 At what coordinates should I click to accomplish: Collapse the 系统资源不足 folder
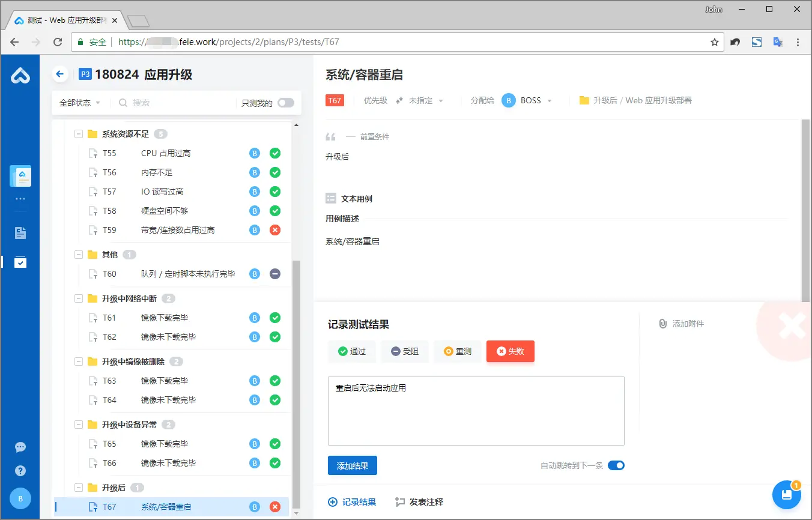pos(78,134)
